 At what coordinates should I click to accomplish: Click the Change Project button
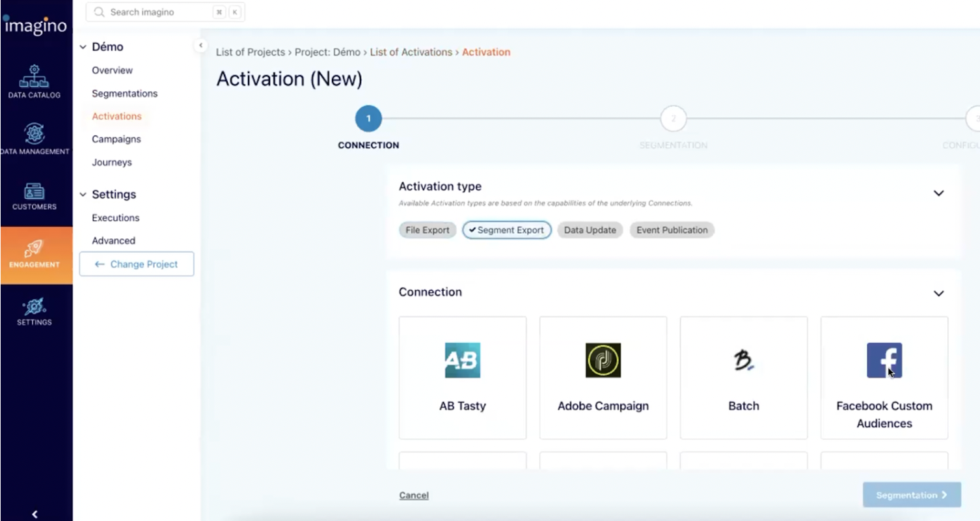pos(137,264)
